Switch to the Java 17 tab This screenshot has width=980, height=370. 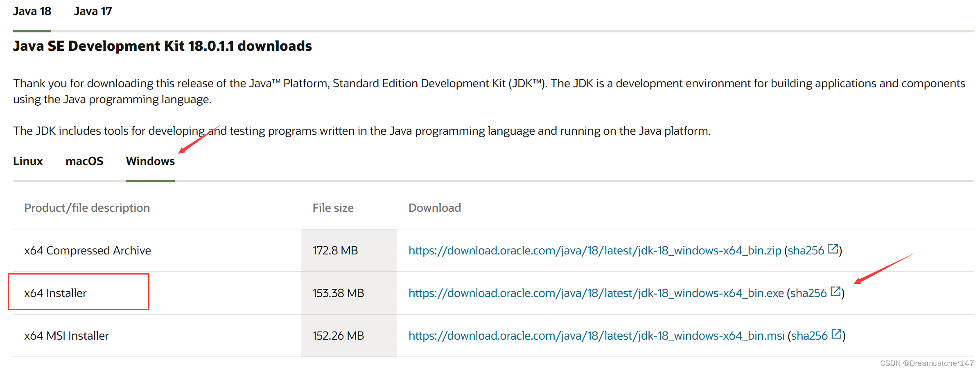[x=93, y=11]
